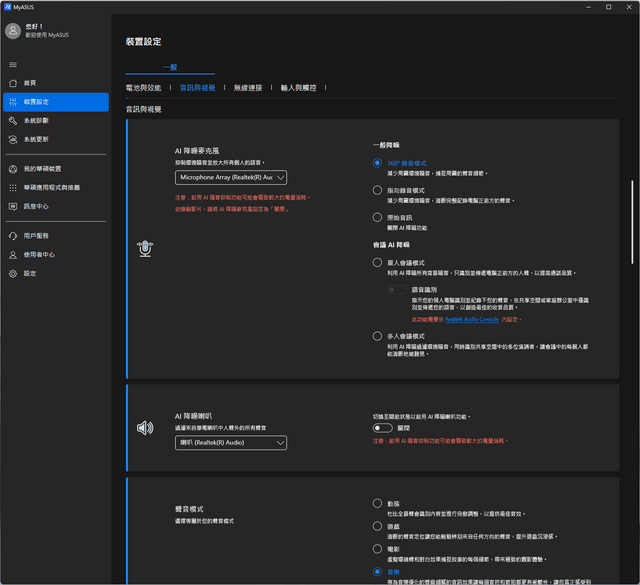640x585 pixels.
Task: Switch to the 音訊與視覺 sub-tab
Action: 198,88
